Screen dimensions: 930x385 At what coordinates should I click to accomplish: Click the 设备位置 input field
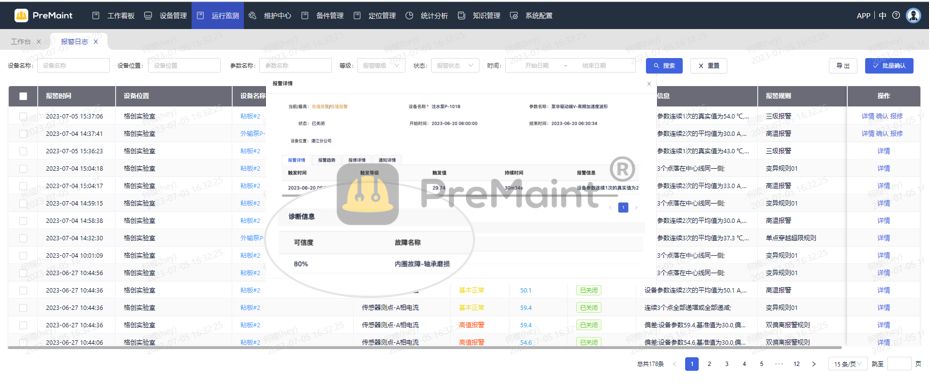(184, 66)
